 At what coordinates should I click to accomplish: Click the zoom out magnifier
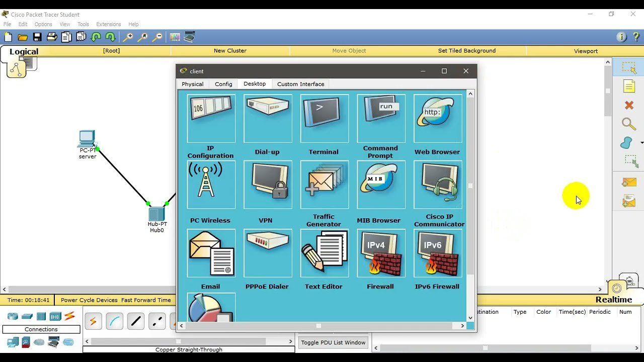click(x=157, y=37)
